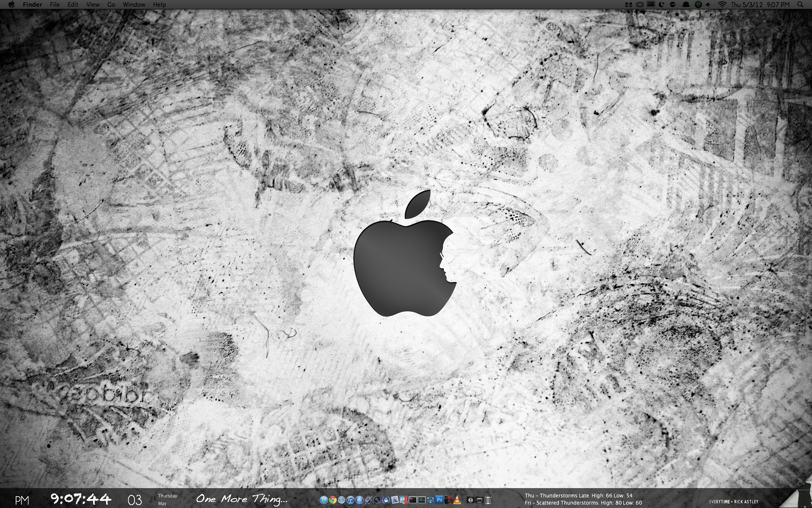812x508 pixels.
Task: Open the Apple menu
Action: point(11,4)
